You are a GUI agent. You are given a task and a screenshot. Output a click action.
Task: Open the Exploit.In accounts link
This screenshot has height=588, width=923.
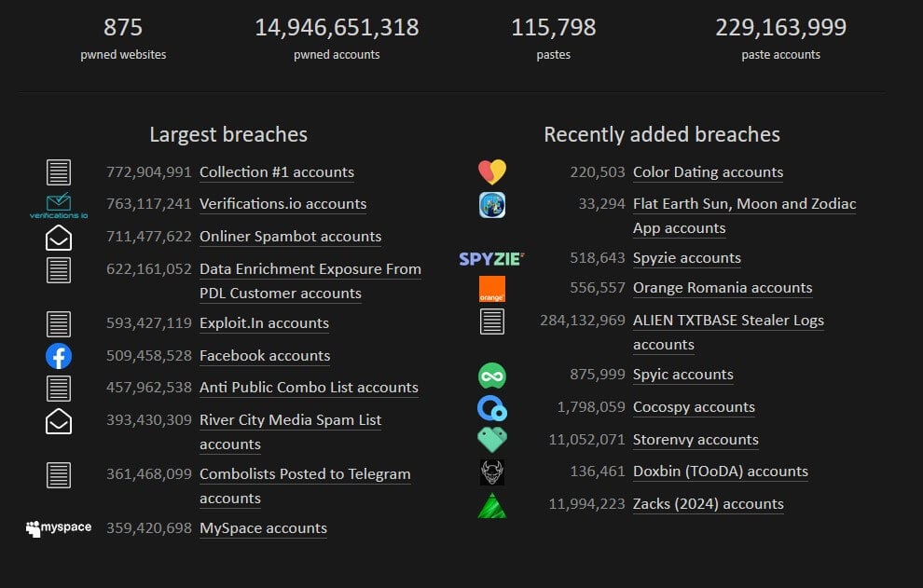264,323
